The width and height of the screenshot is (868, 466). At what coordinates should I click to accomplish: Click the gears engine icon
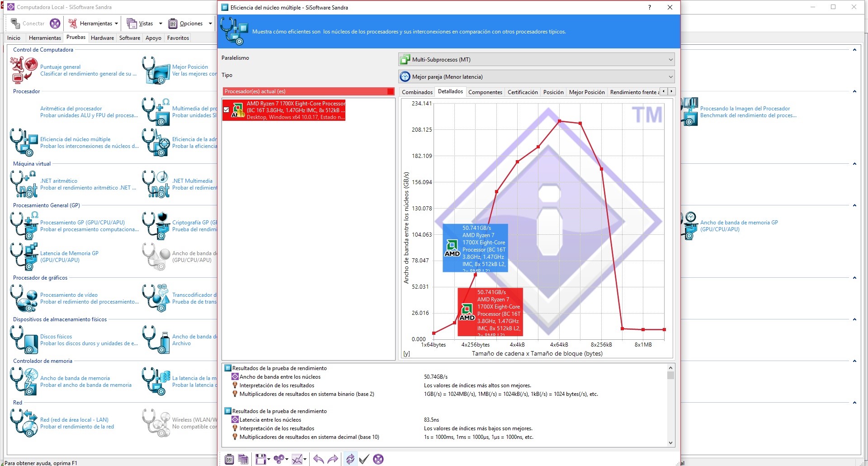(x=279, y=459)
